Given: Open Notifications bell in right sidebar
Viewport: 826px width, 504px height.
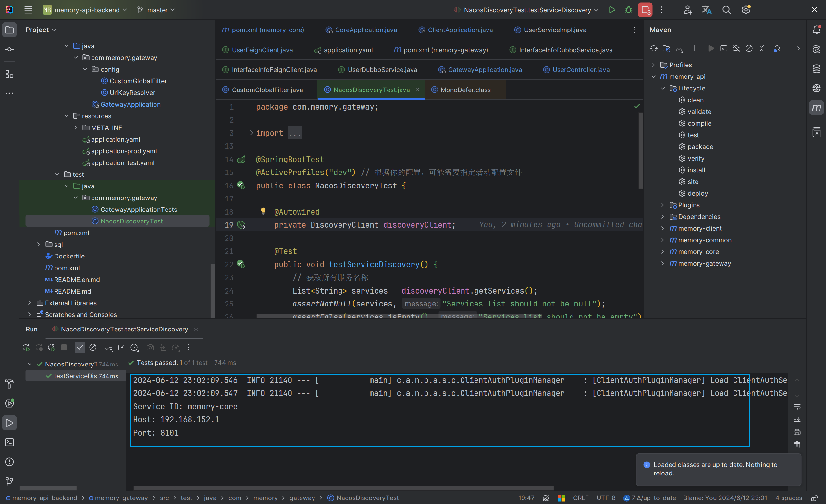Looking at the screenshot, I should click(816, 30).
